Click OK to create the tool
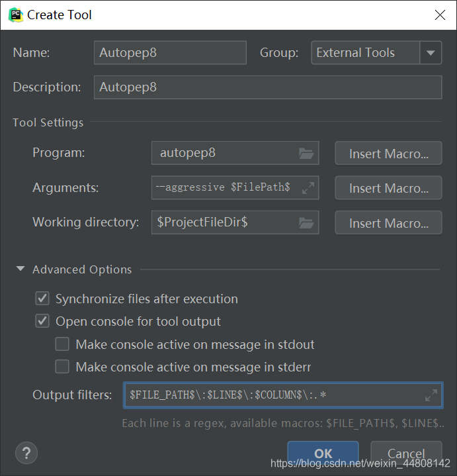The height and width of the screenshot is (476, 457). 323,453
